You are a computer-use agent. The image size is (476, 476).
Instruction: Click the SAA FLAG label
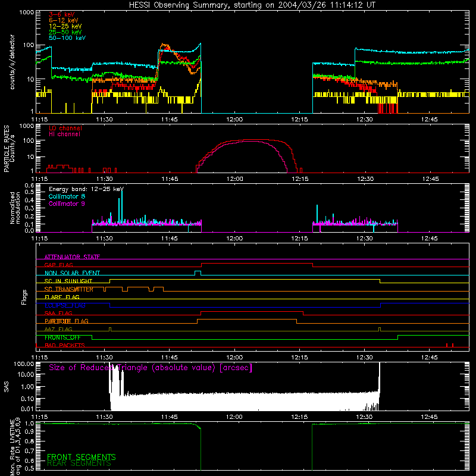pyautogui.click(x=58, y=313)
